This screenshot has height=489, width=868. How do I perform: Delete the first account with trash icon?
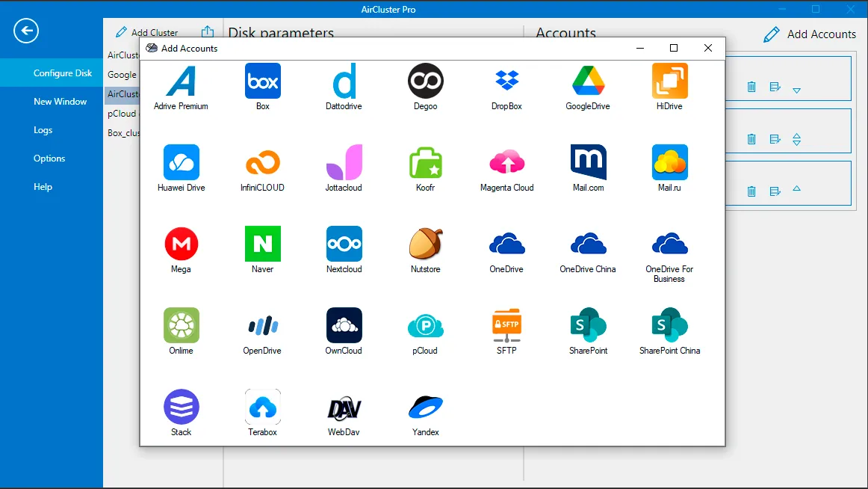[x=751, y=87]
